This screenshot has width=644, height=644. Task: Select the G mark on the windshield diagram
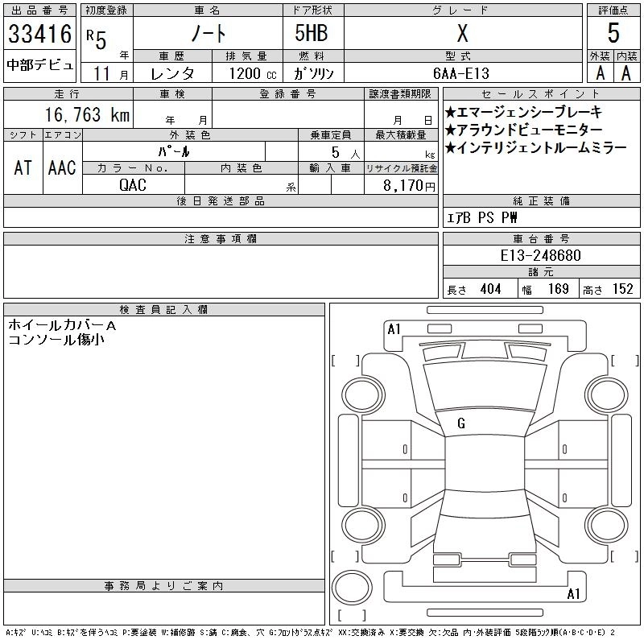click(461, 423)
